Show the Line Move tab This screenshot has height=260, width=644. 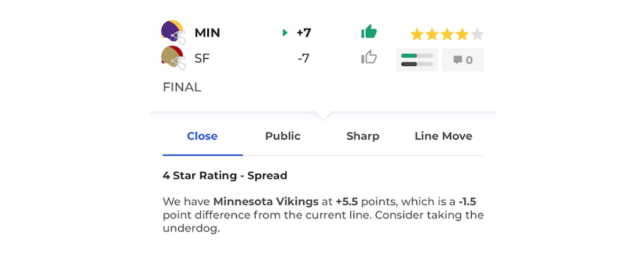[443, 136]
